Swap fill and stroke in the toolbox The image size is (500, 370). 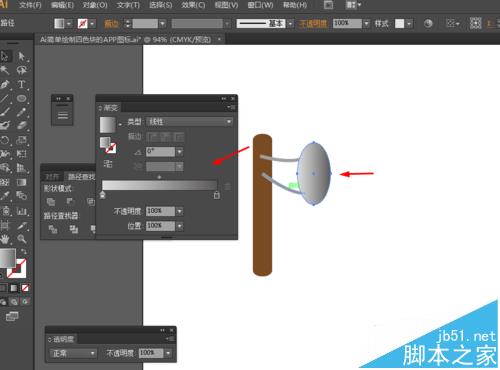click(24, 252)
